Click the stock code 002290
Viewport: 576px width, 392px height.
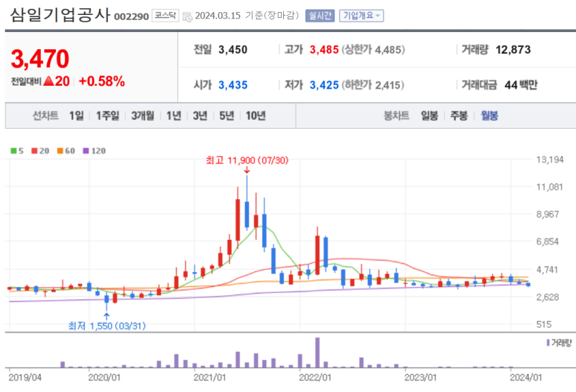pos(131,16)
